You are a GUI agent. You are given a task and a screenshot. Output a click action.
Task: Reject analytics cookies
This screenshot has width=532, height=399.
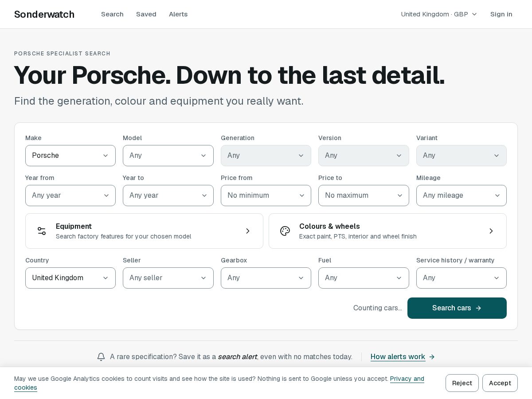(462, 383)
